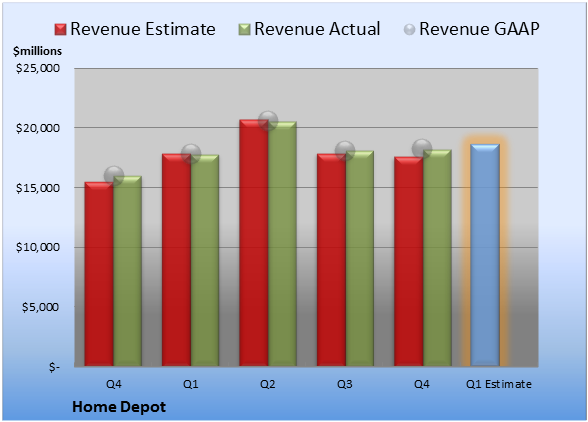
Task: Click the 'Q3' x-axis label
Action: (x=345, y=384)
